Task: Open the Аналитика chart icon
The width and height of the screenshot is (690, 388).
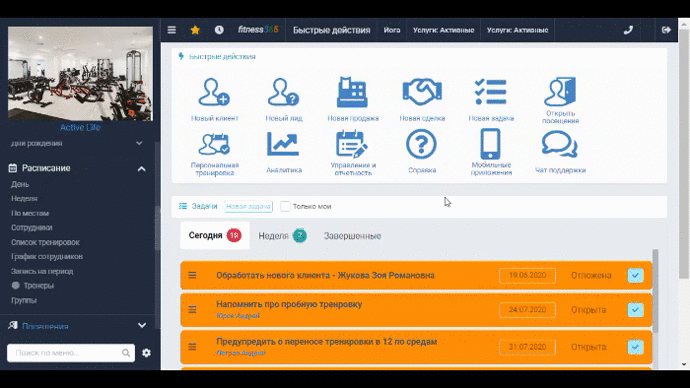Action: click(283, 144)
